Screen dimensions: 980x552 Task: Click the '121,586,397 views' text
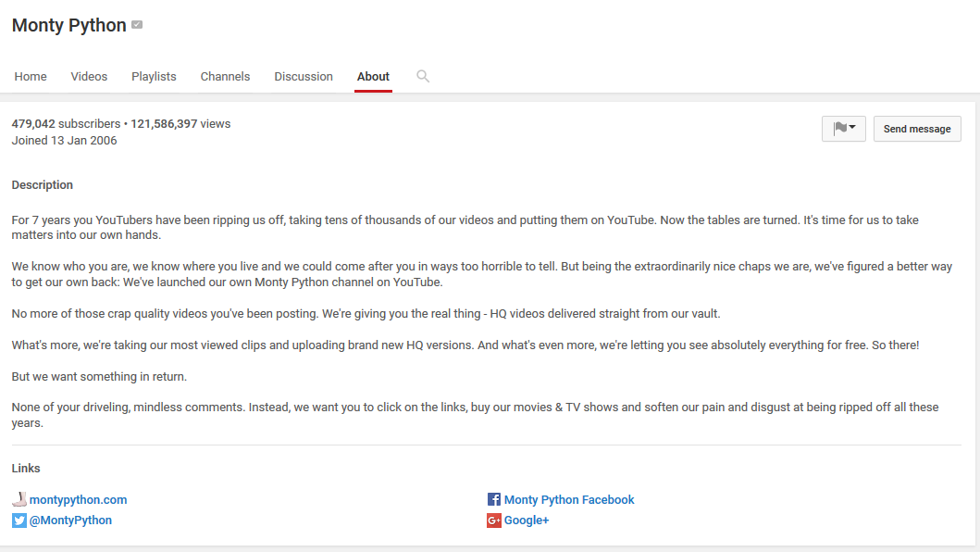pos(180,124)
